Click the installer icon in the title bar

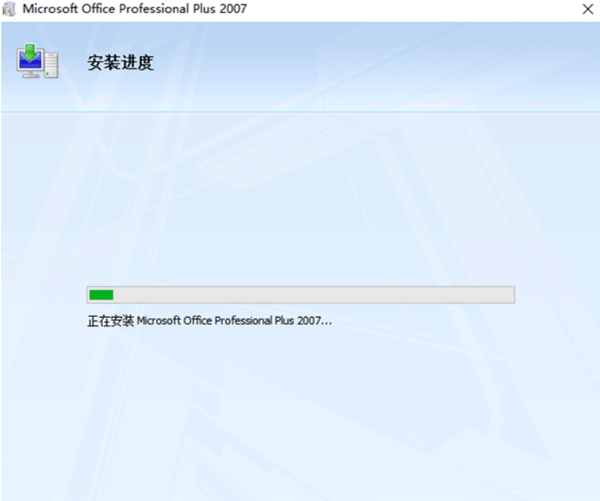pyautogui.click(x=9, y=9)
